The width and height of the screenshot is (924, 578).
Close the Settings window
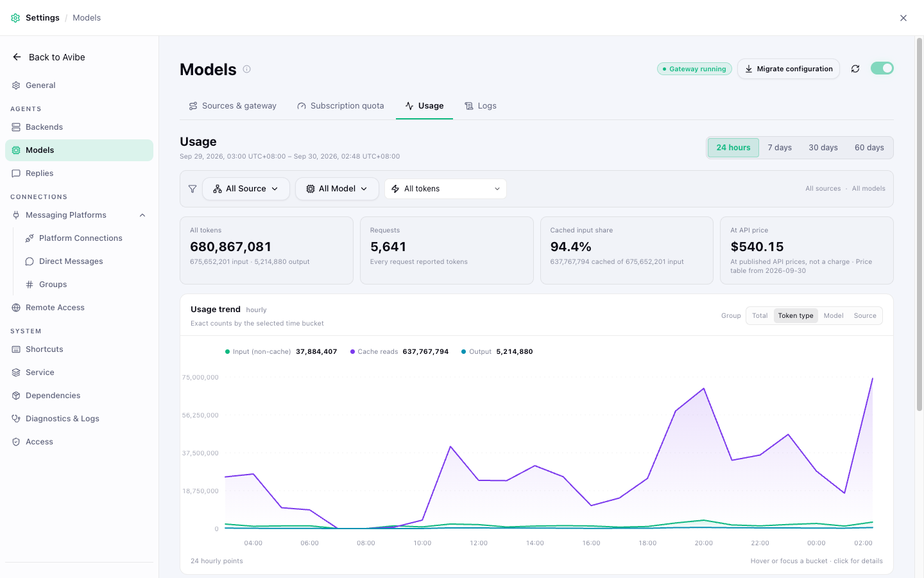point(903,18)
